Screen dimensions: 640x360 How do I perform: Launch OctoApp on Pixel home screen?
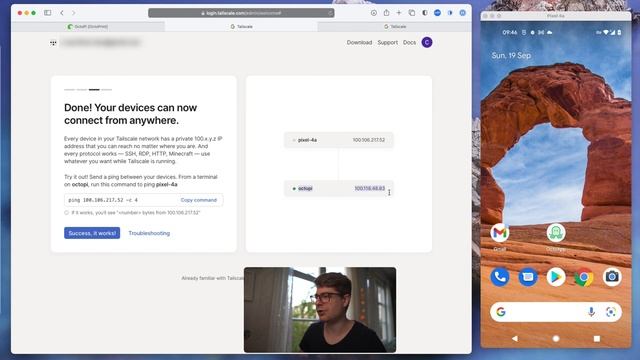tap(556, 233)
